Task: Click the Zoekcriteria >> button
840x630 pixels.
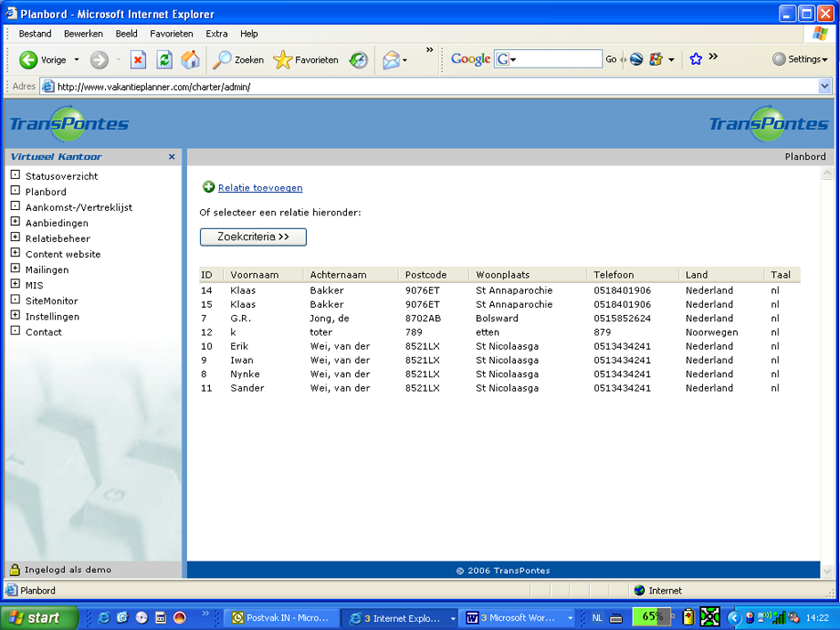Action: (x=253, y=237)
